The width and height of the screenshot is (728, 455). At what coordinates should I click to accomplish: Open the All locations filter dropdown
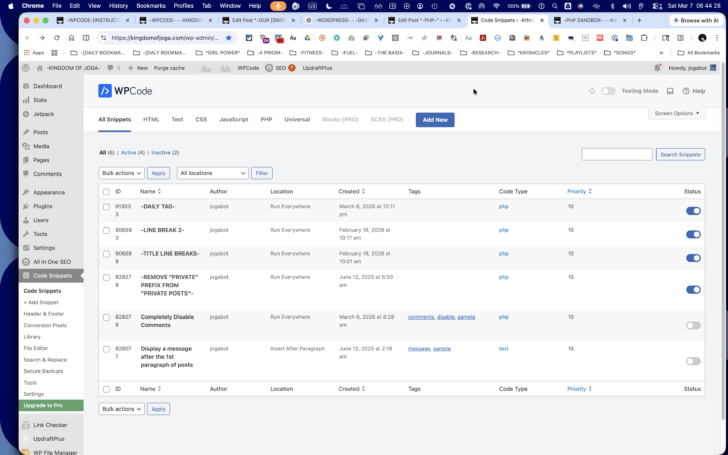click(x=213, y=173)
